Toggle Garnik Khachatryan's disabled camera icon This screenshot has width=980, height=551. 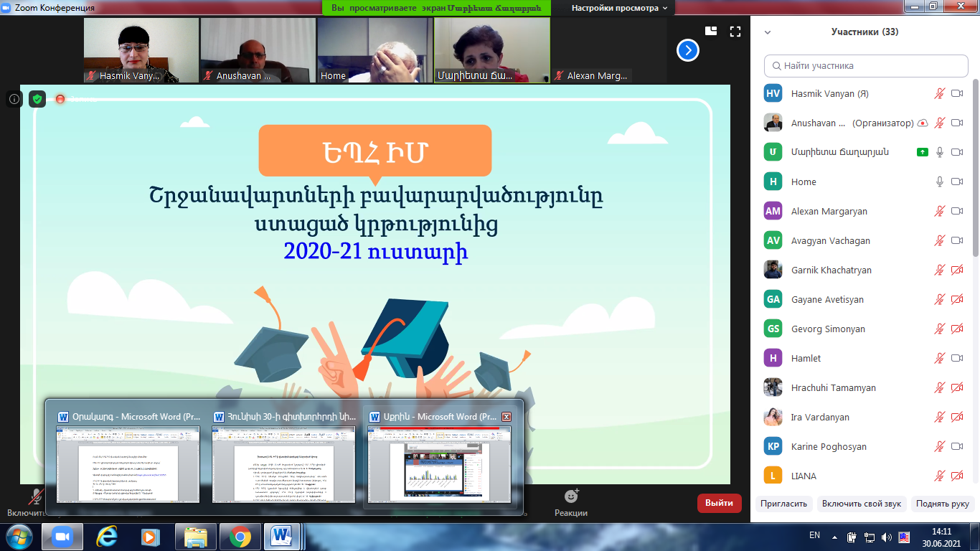pos(957,270)
